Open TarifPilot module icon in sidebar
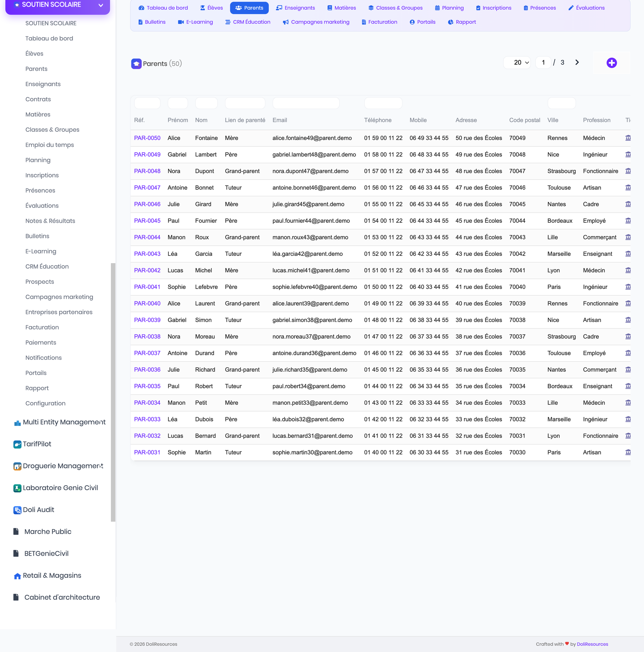The image size is (644, 652). click(x=17, y=444)
